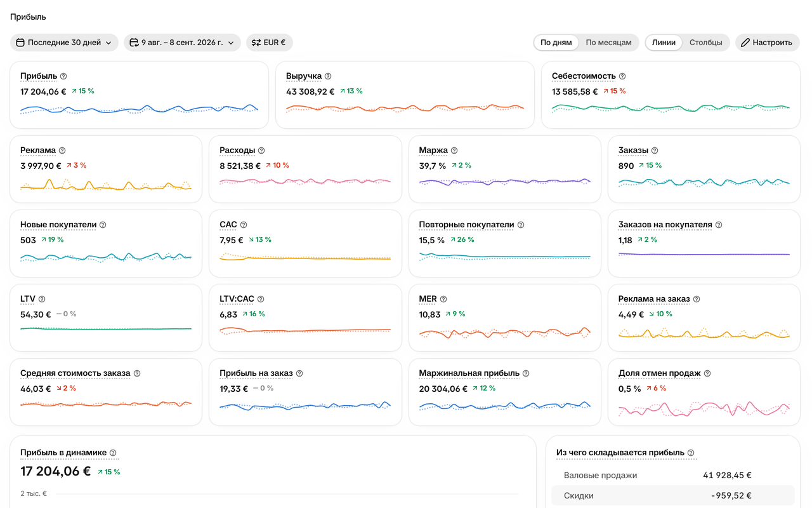Image resolution: width=812 pixels, height=508 pixels.
Task: Open the EUR € currency selector
Action: pos(269,43)
